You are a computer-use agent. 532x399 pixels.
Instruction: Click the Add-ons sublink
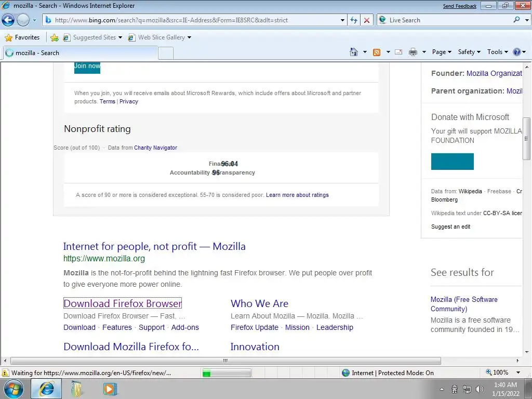(185, 327)
